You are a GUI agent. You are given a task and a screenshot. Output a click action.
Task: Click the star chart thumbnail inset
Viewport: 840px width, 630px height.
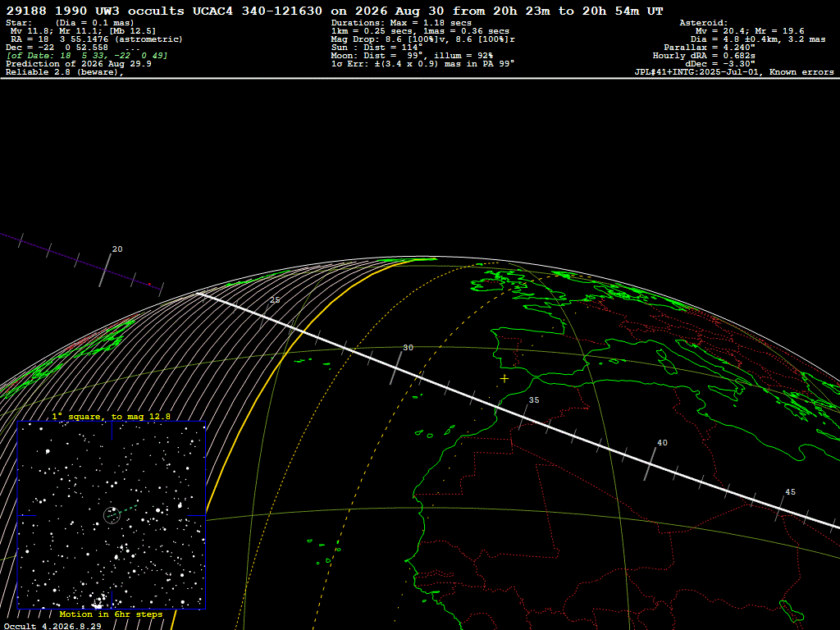click(x=112, y=515)
